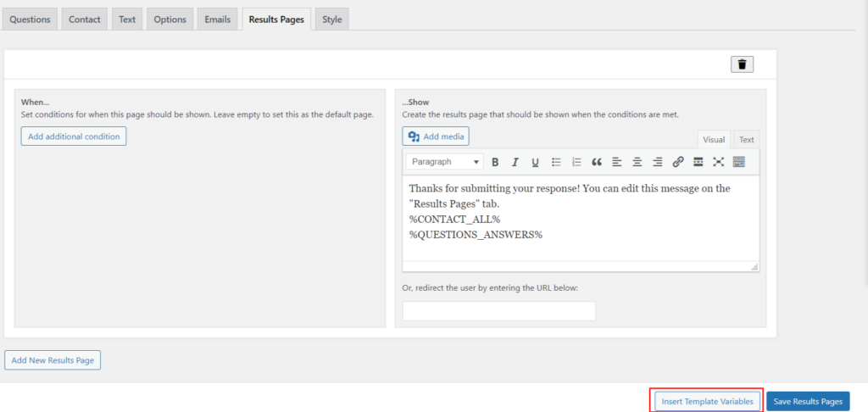
Task: Delete this results page with trash icon
Action: click(742, 64)
